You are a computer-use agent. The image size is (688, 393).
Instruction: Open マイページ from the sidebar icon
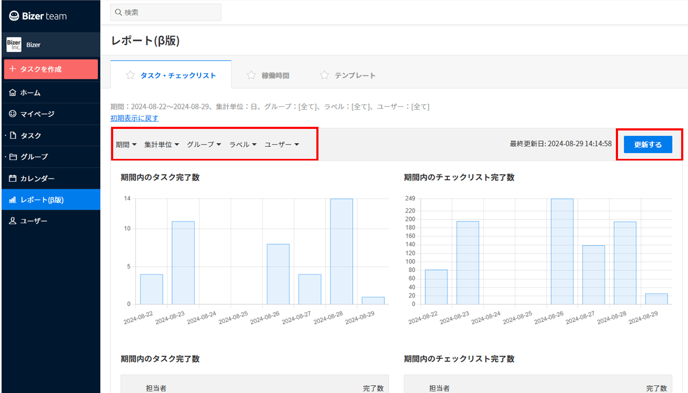point(13,114)
